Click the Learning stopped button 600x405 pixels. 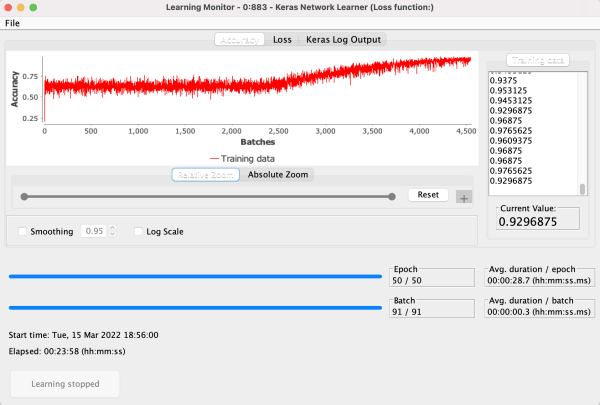pos(65,384)
